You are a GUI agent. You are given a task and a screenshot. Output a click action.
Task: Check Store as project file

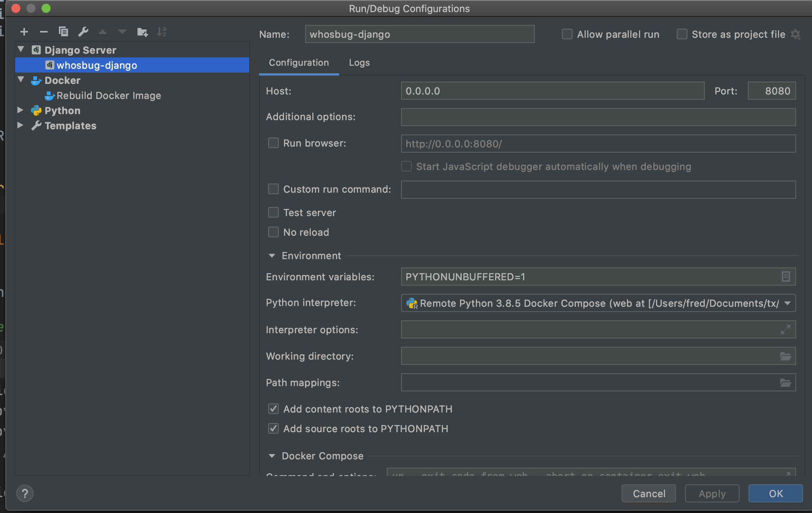point(682,34)
